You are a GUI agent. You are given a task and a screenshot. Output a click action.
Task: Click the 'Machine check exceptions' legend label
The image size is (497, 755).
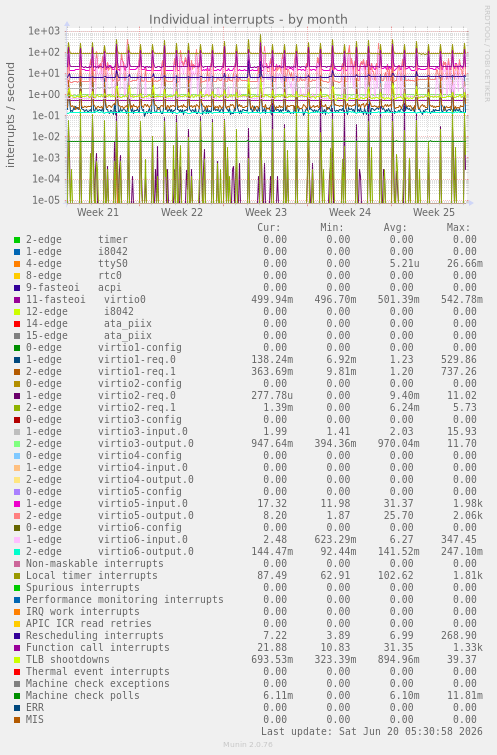[x=98, y=684]
